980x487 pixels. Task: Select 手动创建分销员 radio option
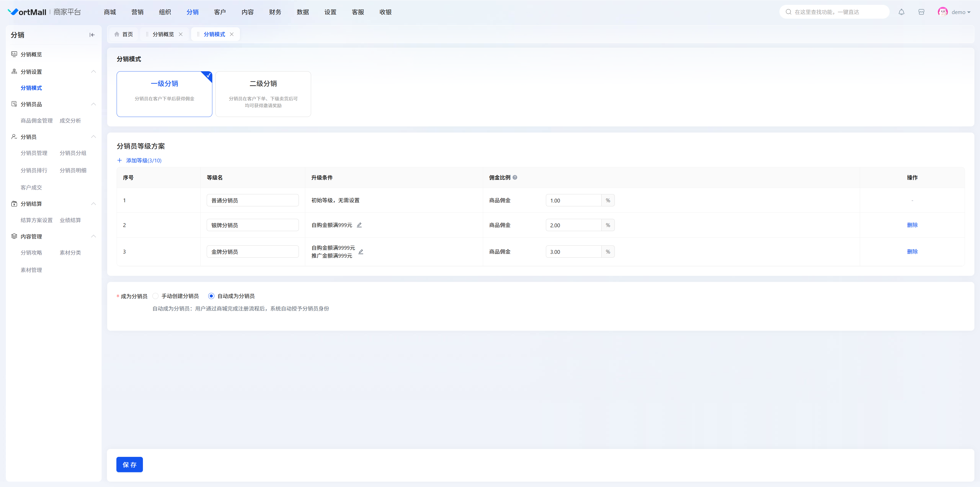(x=156, y=296)
